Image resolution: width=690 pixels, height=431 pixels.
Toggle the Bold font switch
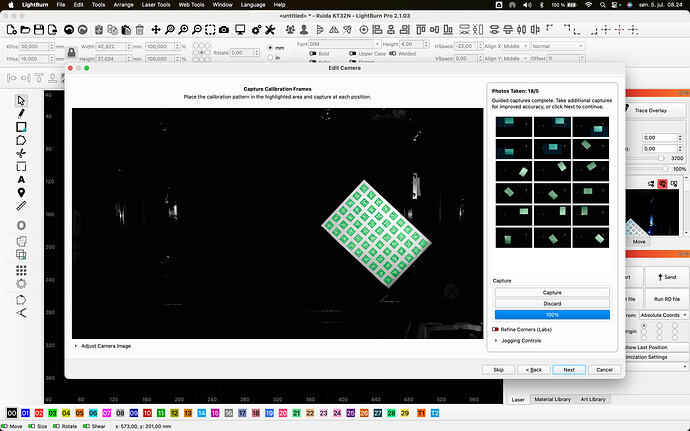click(313, 54)
